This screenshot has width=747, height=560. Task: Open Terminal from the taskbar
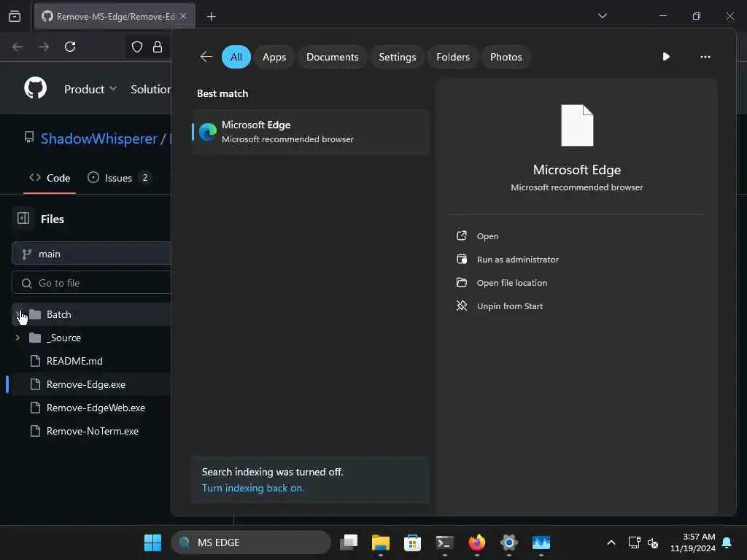[444, 542]
